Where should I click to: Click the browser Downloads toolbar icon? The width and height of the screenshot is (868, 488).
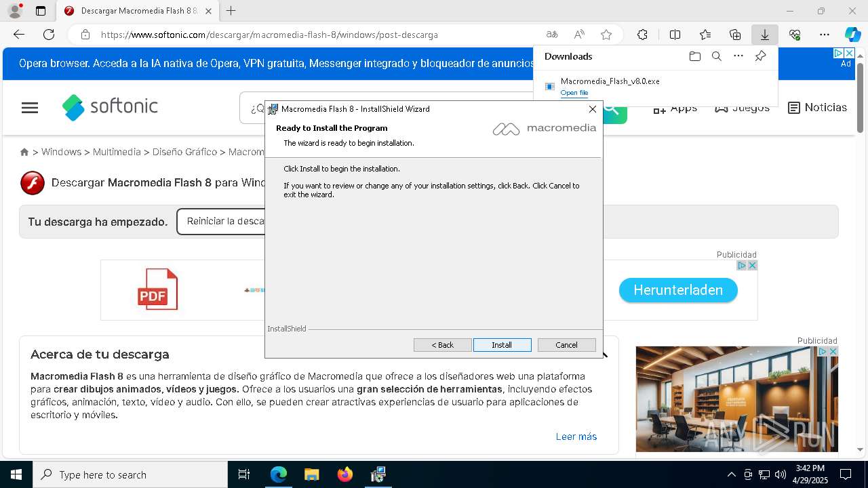764,35
